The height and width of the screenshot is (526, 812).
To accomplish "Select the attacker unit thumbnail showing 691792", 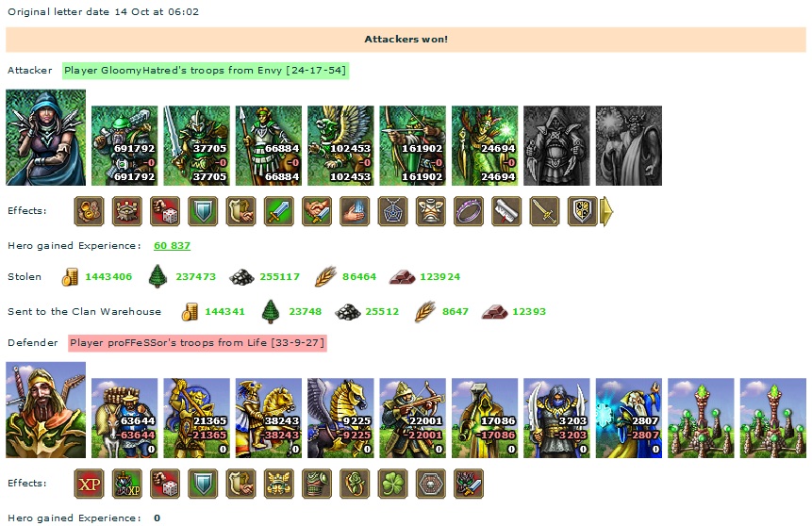I will tap(124, 145).
